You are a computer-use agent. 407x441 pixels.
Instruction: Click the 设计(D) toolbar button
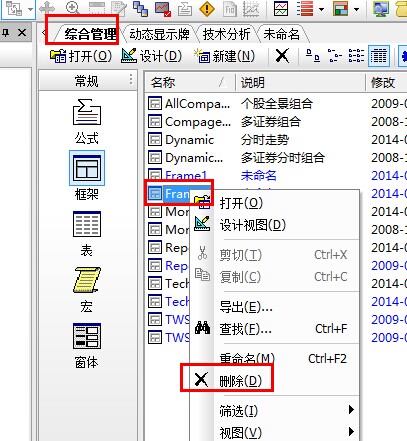pyautogui.click(x=152, y=56)
